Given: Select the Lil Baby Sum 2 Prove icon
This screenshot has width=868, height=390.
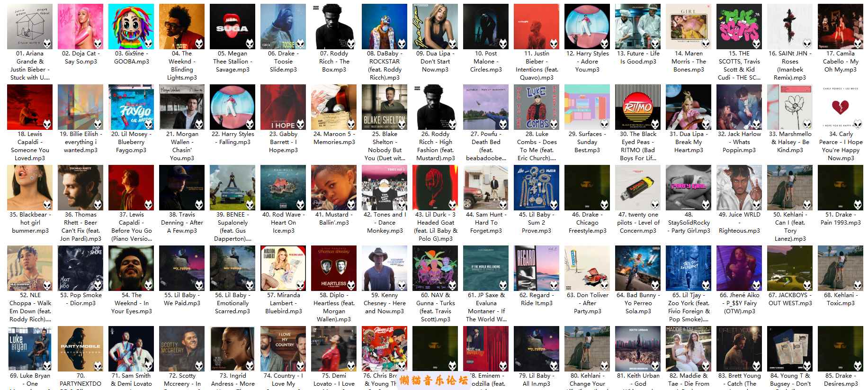Looking at the screenshot, I should tap(537, 188).
